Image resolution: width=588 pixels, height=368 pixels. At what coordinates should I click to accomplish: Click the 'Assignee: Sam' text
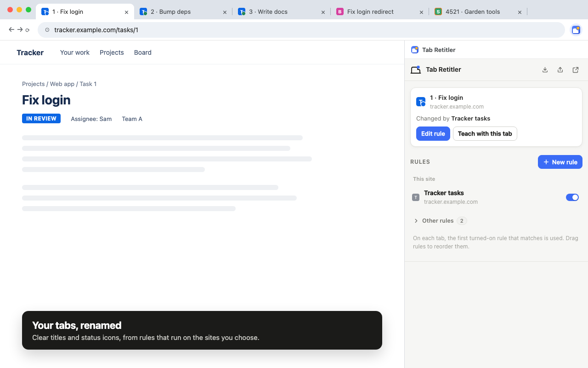coord(91,119)
